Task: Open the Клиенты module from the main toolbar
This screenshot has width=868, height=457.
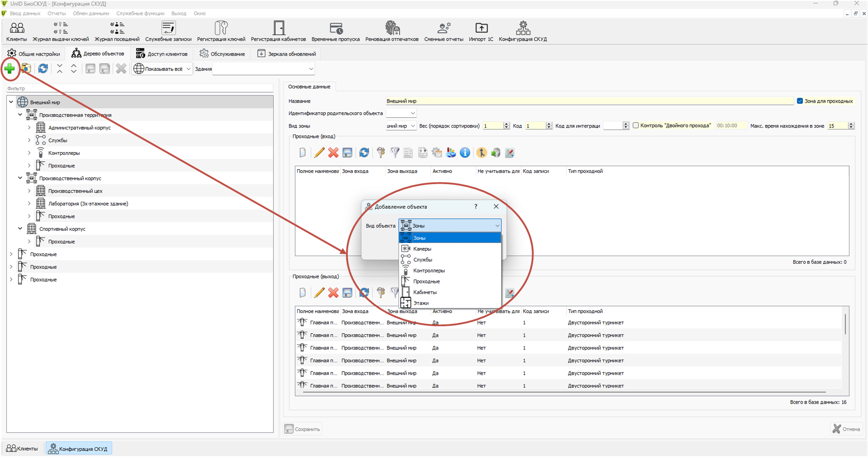Action: (x=17, y=31)
